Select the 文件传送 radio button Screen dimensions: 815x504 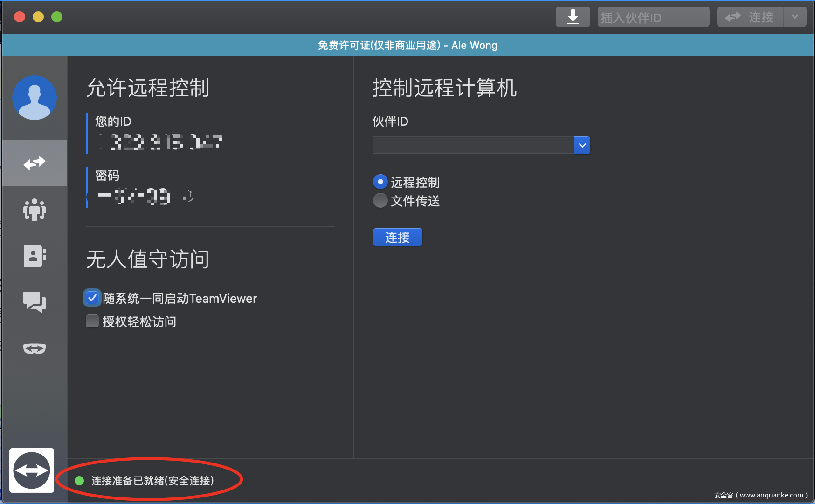(380, 201)
